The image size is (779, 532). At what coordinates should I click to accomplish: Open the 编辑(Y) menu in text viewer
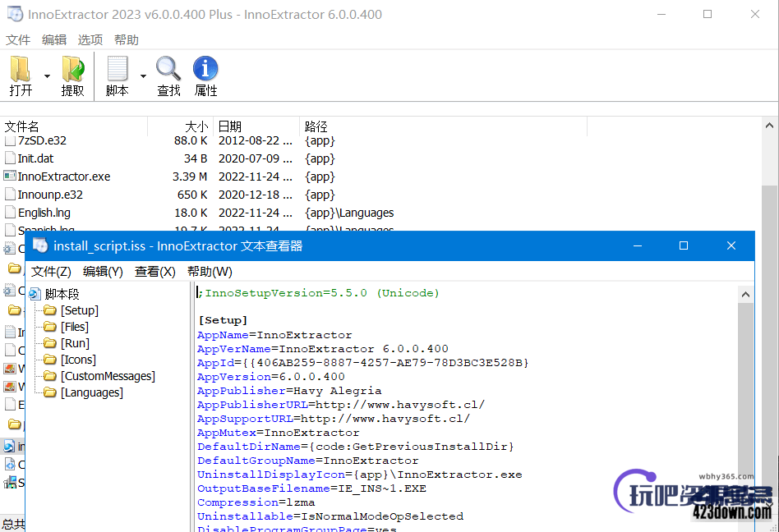pyautogui.click(x=103, y=272)
